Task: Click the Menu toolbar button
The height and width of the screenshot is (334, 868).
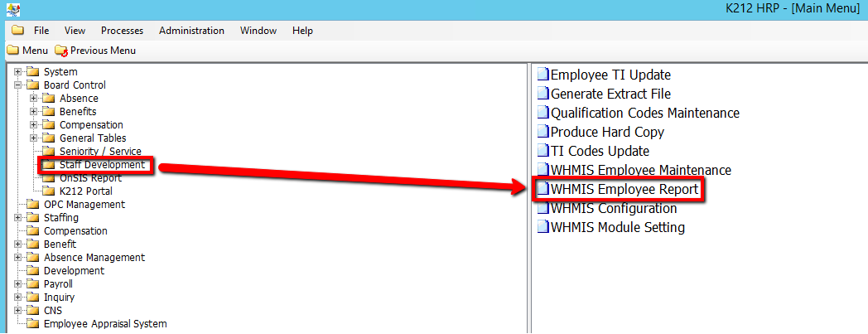Action: [27, 51]
